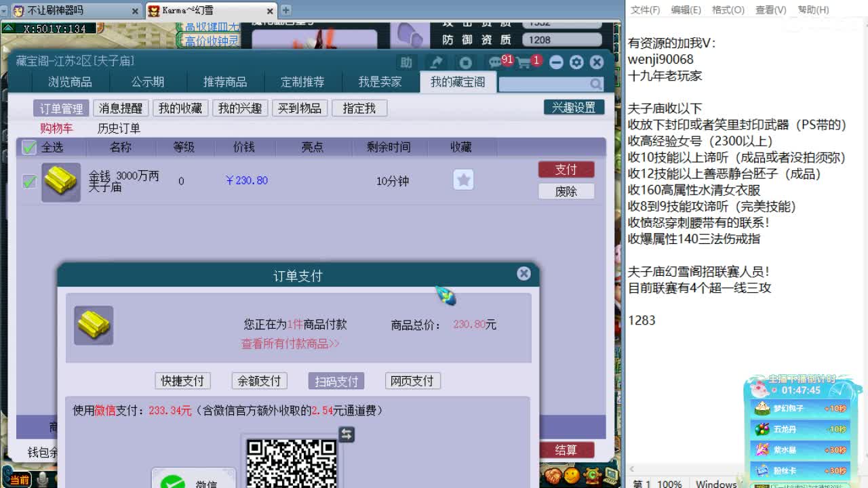This screenshot has height=488, width=868.
Task: Sort by 剩余时间 column header
Action: pos(389,147)
